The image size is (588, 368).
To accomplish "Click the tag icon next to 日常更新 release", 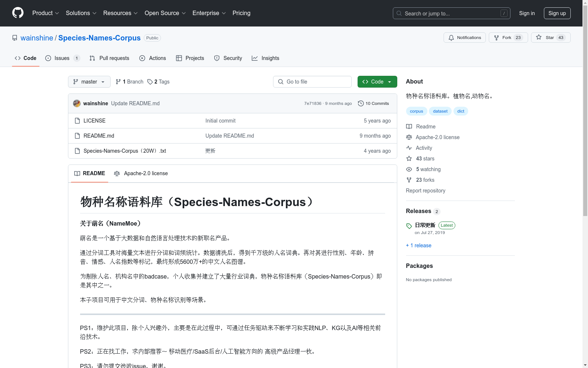I will coord(409,226).
